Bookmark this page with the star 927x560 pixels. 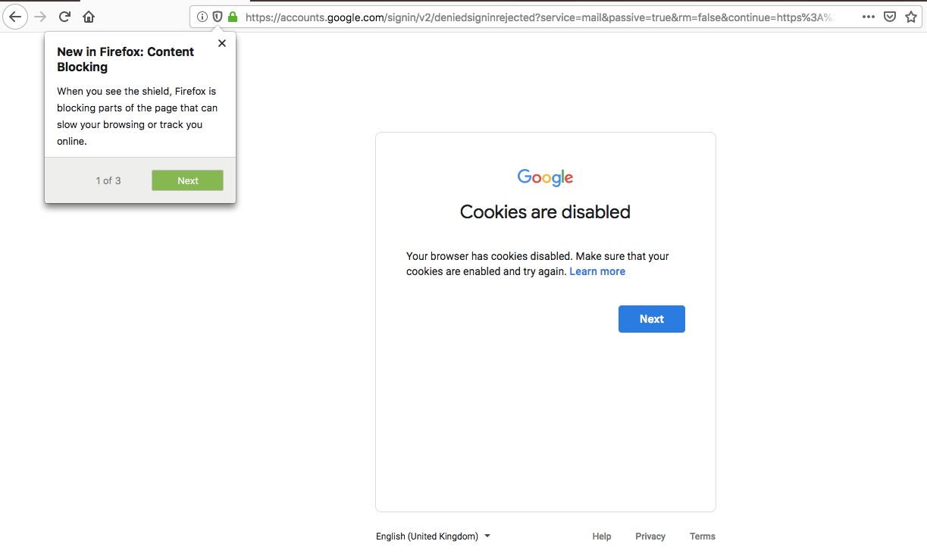(910, 17)
